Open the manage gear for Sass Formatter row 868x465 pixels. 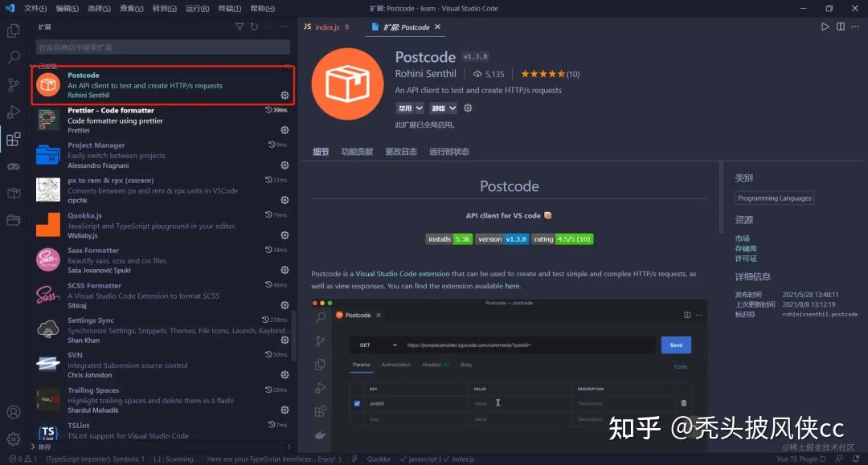pyautogui.click(x=285, y=270)
